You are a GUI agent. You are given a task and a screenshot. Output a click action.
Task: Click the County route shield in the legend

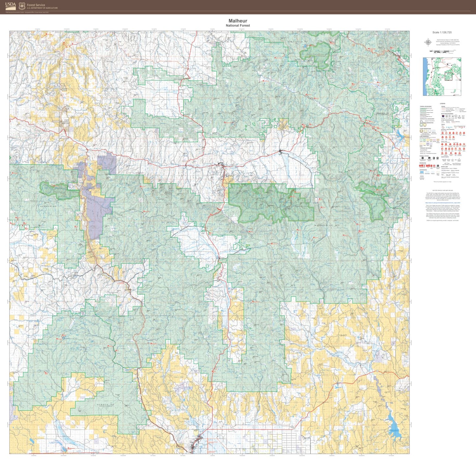[x=453, y=116]
